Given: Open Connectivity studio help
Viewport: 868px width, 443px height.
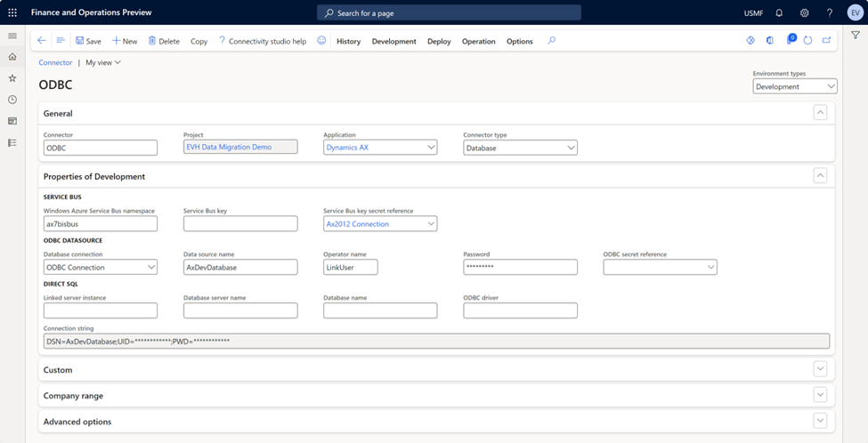Looking at the screenshot, I should click(x=263, y=41).
